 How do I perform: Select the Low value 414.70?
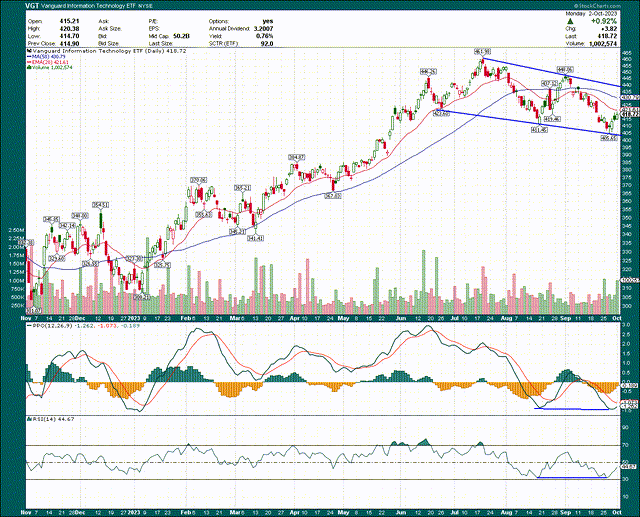tap(69, 36)
